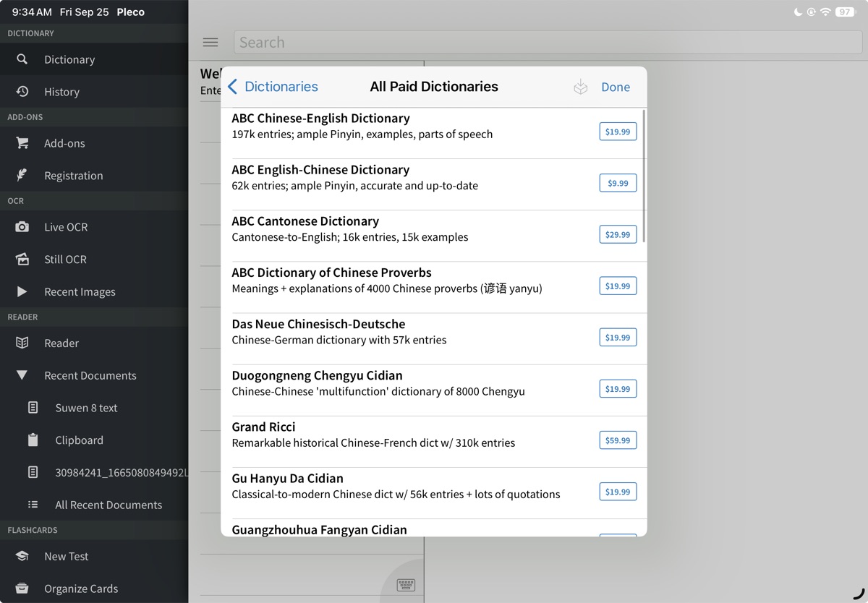Screen dimensions: 868x603
Task: Open History in the sidebar
Action: click(x=94, y=92)
